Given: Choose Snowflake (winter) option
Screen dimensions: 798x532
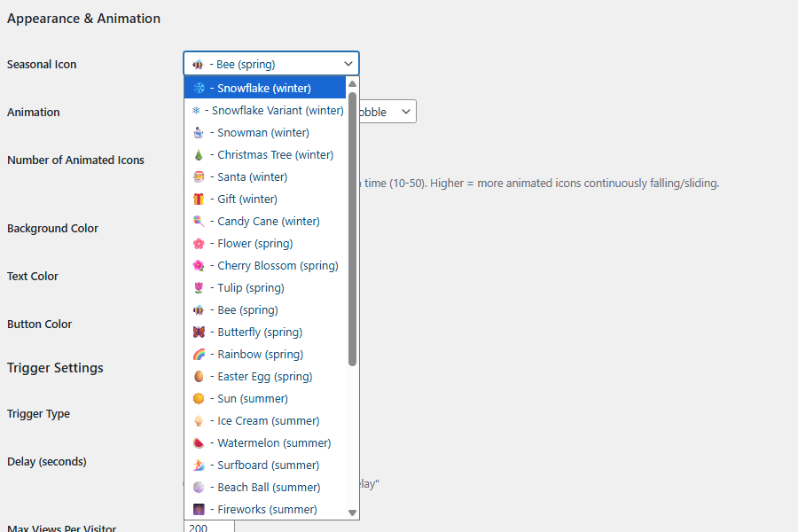Looking at the screenshot, I should click(264, 88).
